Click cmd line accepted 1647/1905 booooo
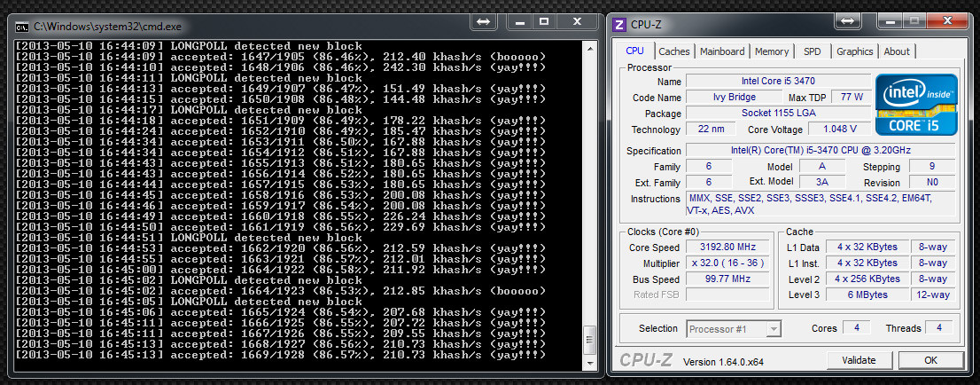This screenshot has height=385, width=980. [281, 57]
